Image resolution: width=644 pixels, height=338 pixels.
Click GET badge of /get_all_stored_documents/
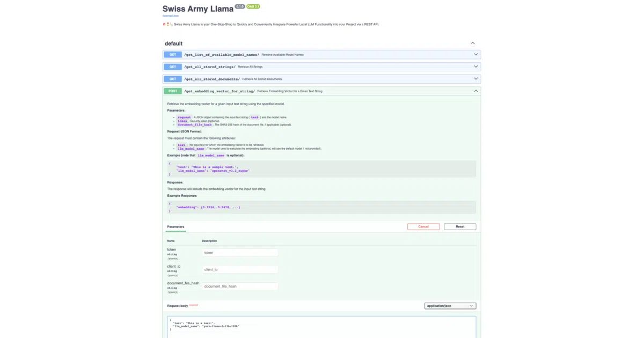click(x=173, y=79)
